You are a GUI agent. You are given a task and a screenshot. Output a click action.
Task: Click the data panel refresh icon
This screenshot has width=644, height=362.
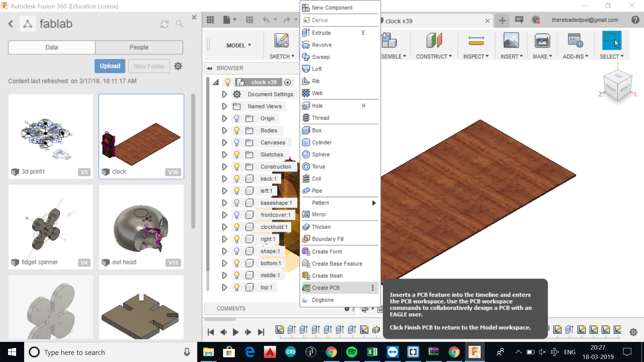pyautogui.click(x=164, y=24)
